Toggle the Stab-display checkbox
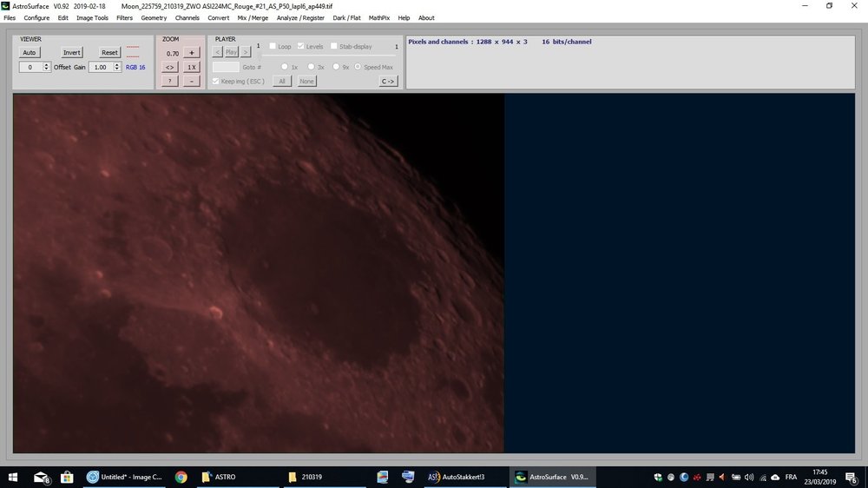 (334, 46)
